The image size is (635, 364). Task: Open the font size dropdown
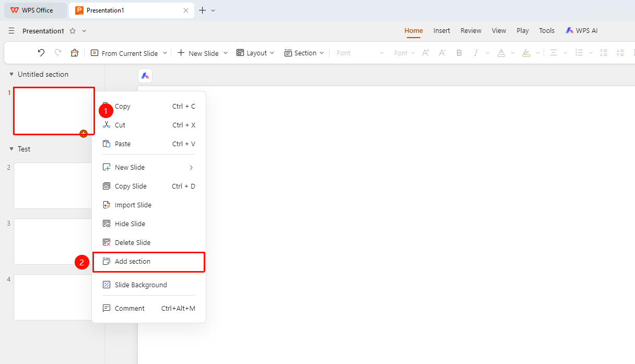(405, 53)
